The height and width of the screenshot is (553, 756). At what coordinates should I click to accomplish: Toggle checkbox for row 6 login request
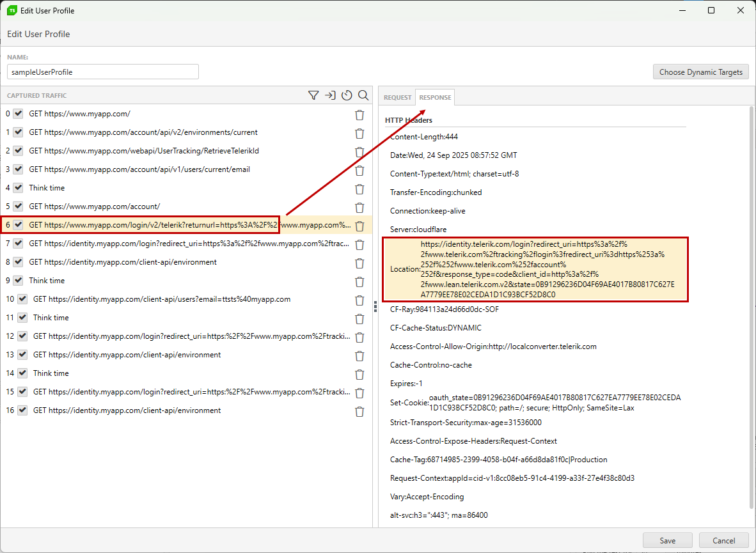19,225
